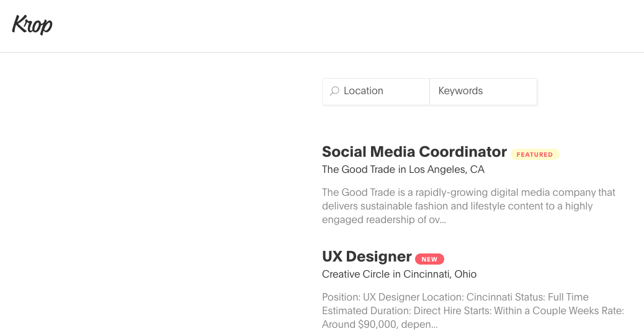Click the red NEW badge
The image size is (644, 334).
pyautogui.click(x=429, y=259)
